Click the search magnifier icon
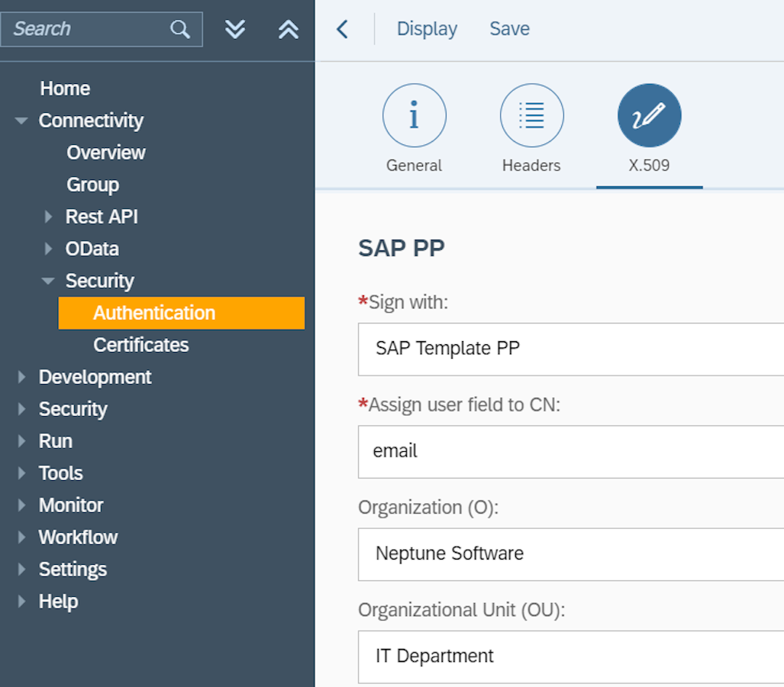 (x=180, y=28)
